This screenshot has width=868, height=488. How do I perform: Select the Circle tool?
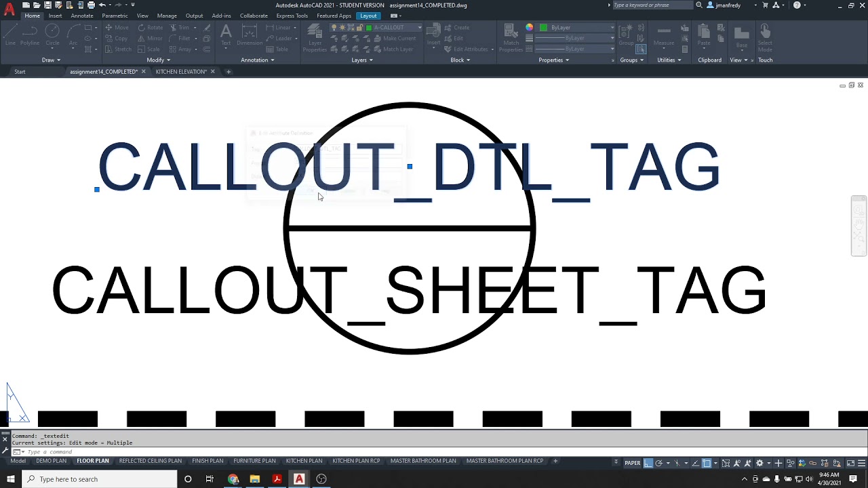click(52, 35)
